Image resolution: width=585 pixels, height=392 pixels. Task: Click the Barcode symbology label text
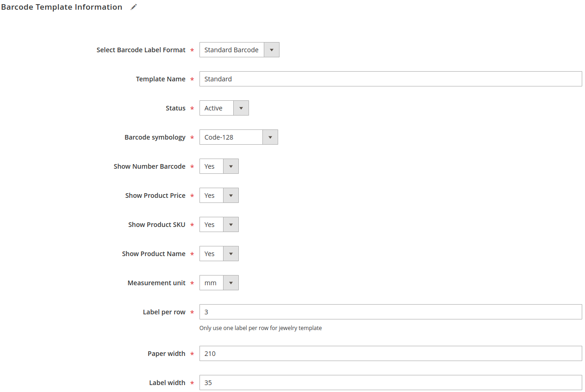155,137
